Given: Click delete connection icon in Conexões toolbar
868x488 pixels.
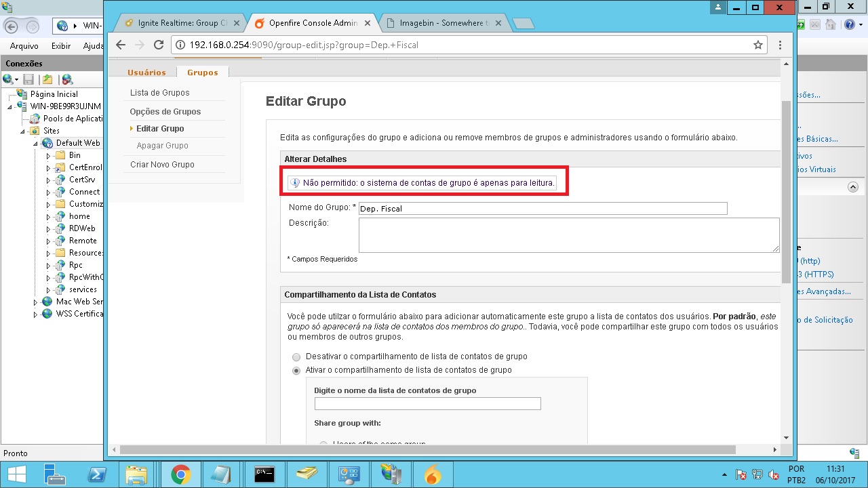Looking at the screenshot, I should click(66, 79).
